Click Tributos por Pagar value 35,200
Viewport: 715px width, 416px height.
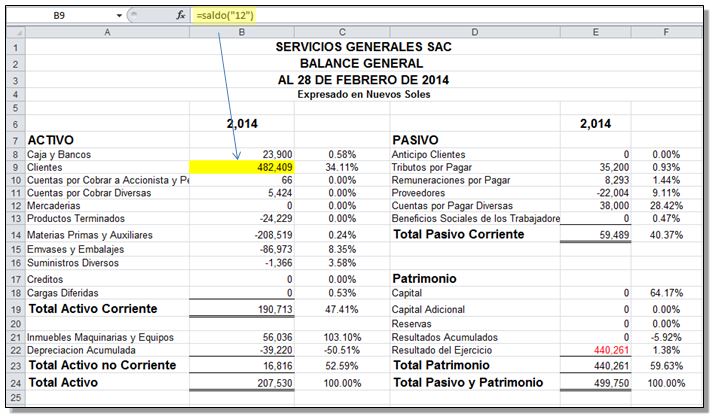click(x=614, y=167)
